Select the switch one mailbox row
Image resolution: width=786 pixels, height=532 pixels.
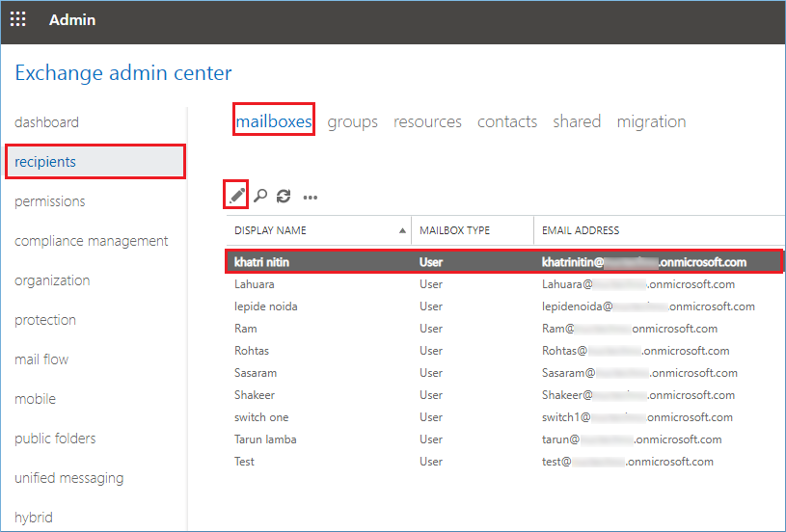[x=504, y=416]
